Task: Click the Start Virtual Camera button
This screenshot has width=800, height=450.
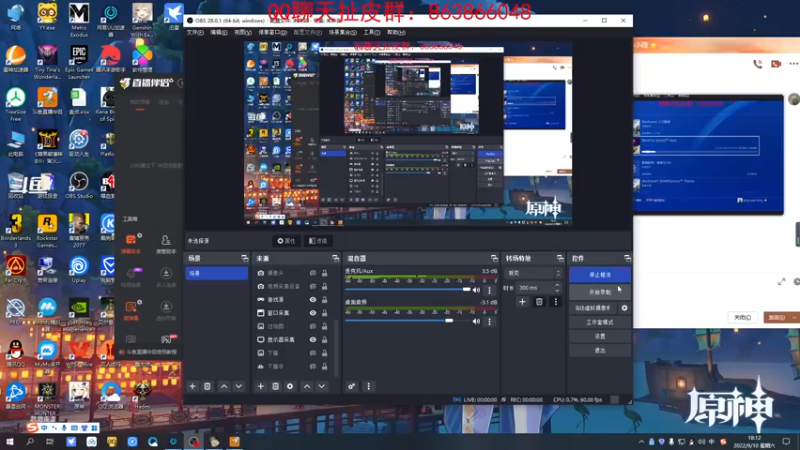Action: (593, 308)
